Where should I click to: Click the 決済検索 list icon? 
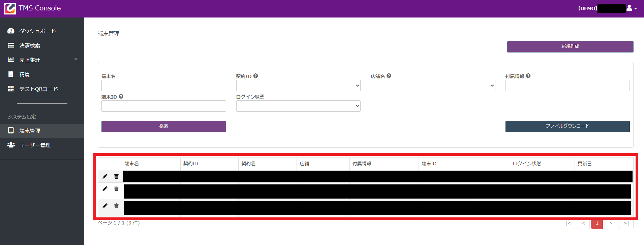(11, 45)
